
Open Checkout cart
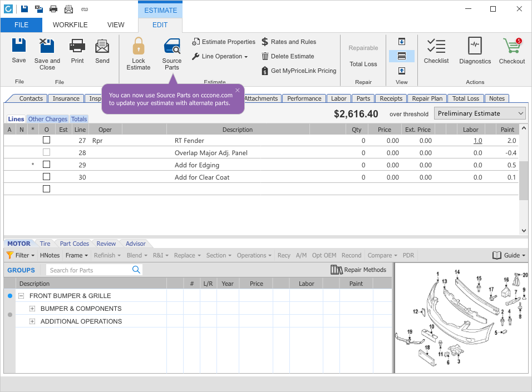click(511, 51)
